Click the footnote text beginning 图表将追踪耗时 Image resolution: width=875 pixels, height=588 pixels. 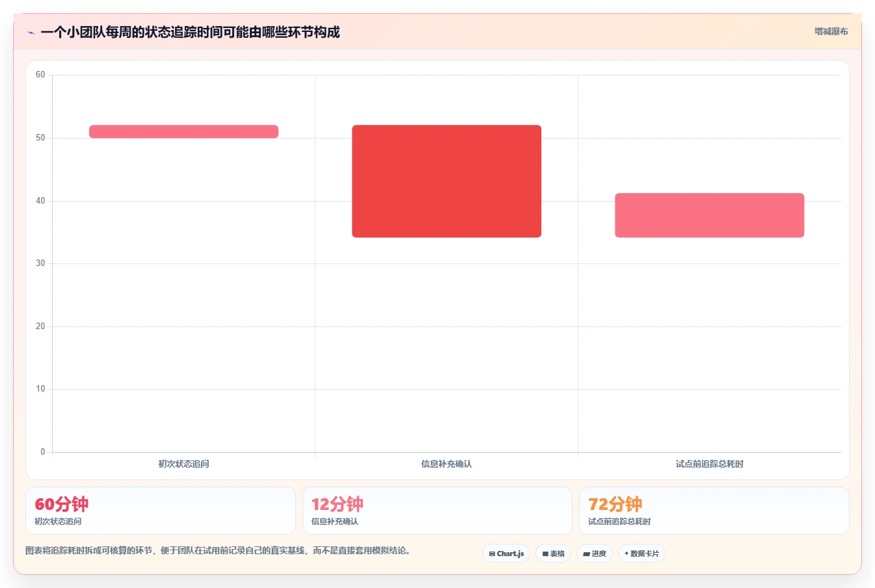218,551
